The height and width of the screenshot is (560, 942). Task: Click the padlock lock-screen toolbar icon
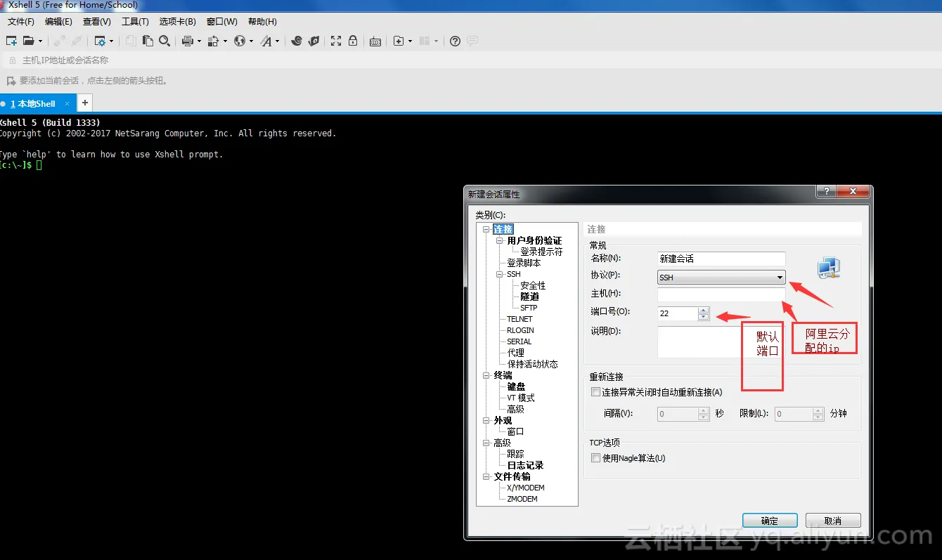(x=353, y=41)
